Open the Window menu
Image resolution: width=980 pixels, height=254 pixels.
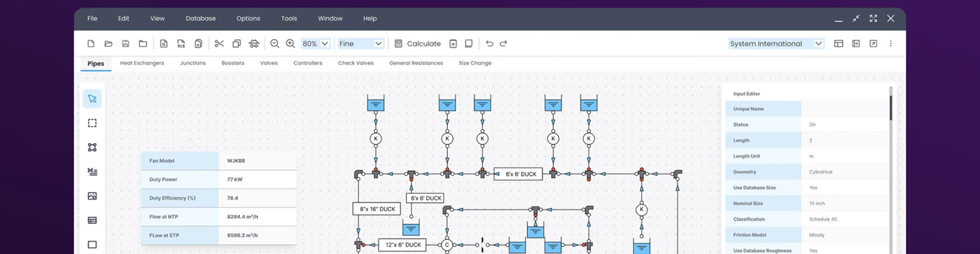pos(330,18)
